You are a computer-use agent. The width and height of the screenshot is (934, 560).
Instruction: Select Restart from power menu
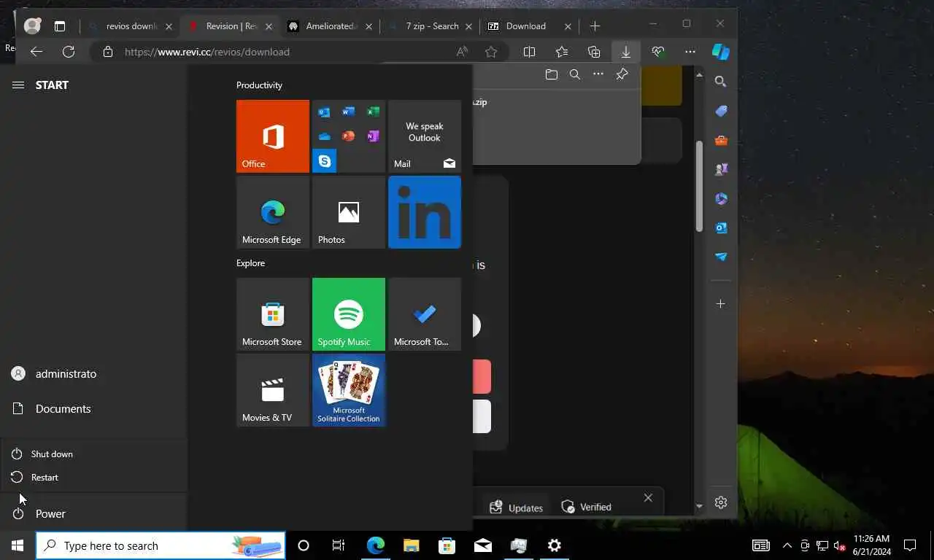pyautogui.click(x=93, y=477)
